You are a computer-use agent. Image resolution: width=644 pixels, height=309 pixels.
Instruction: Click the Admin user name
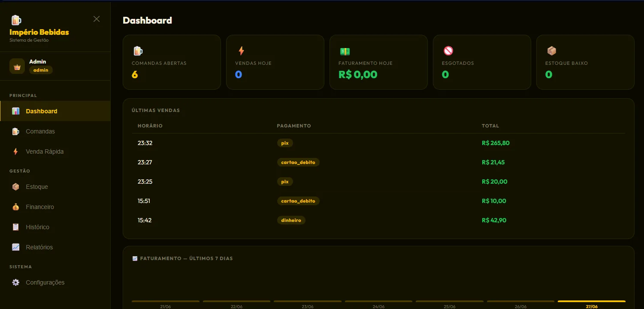38,61
